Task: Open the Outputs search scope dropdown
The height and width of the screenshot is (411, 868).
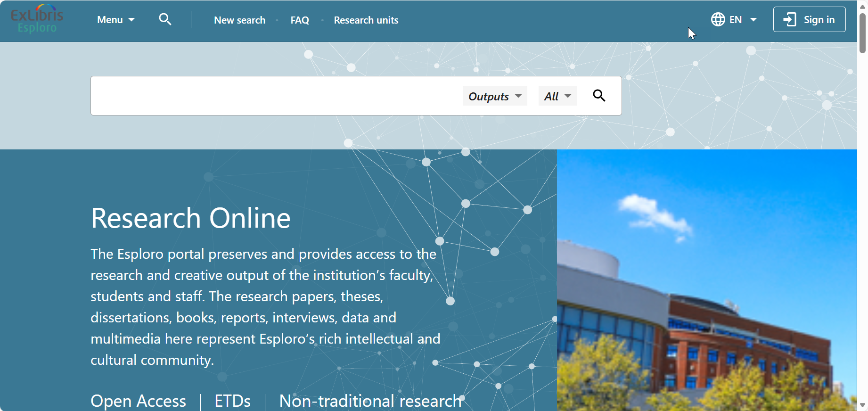Action: (x=494, y=96)
